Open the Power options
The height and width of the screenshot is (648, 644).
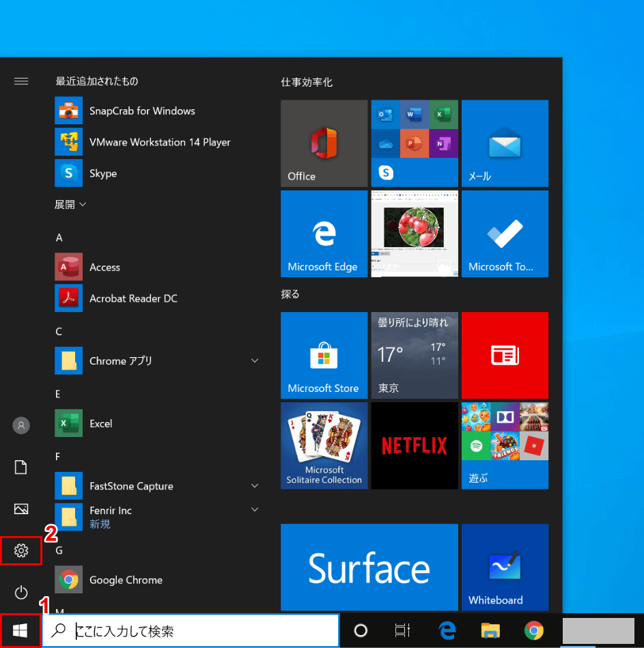click(21, 592)
